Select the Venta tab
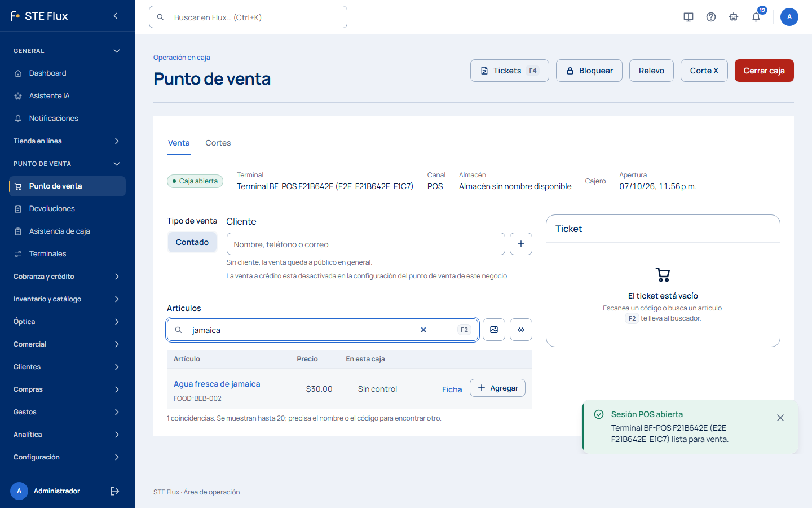Screen dimensions: 812x508 179,143
